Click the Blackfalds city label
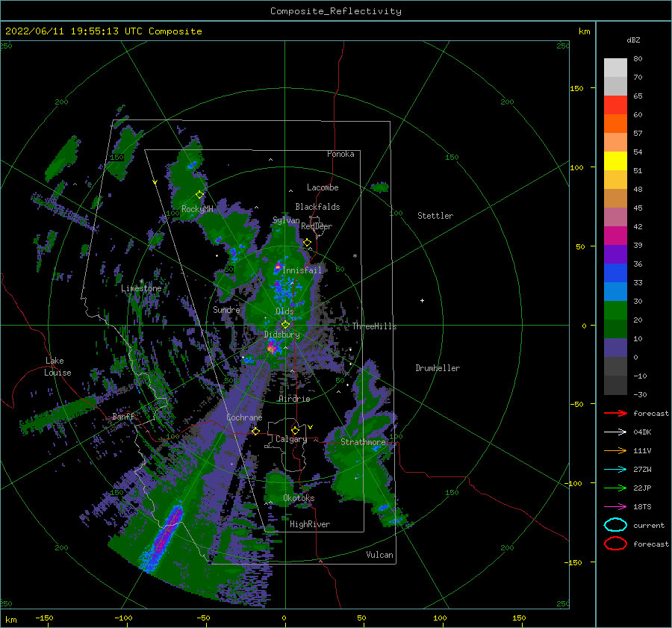Screen dimensions: 672x628 click(317, 207)
